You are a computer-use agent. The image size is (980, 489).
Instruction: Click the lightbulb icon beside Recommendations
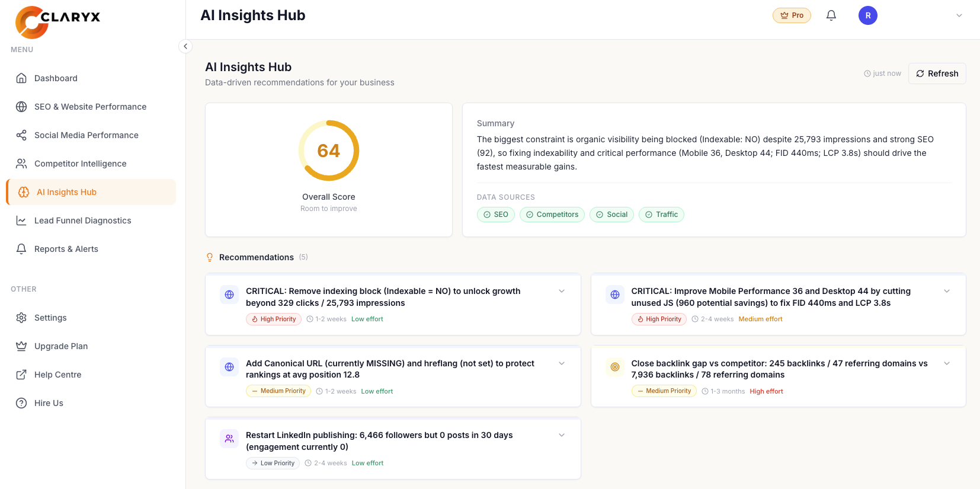tap(210, 257)
